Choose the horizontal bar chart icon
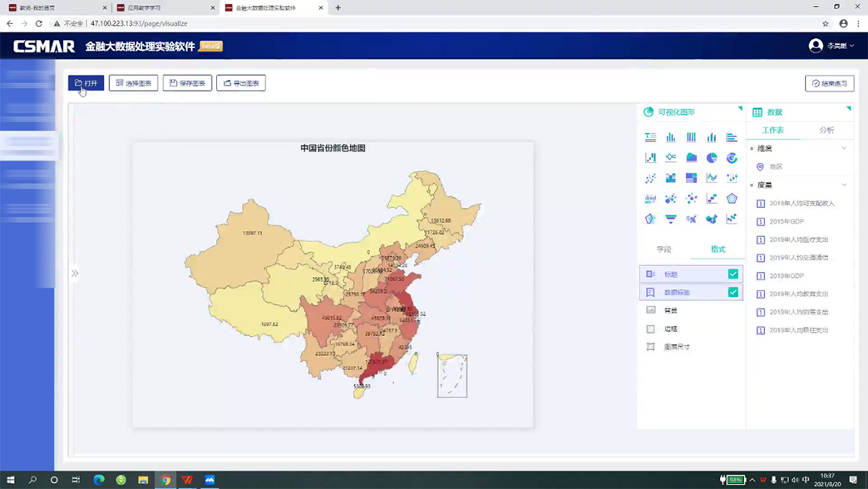 [x=732, y=137]
